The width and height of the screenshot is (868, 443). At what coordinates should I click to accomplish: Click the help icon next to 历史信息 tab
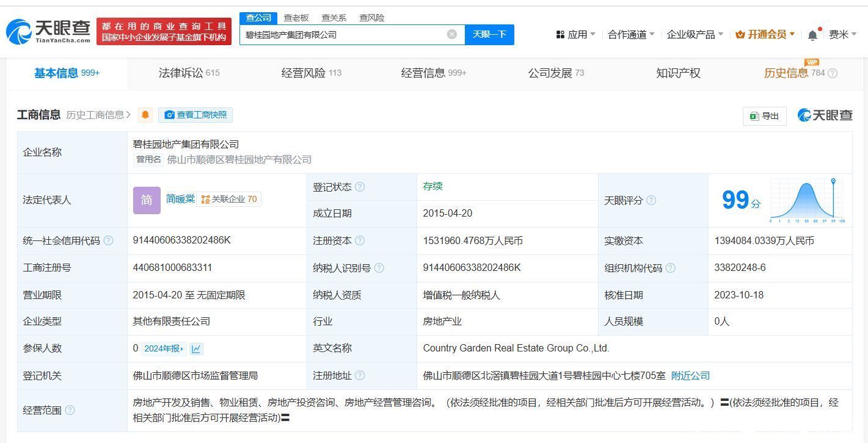coord(833,73)
